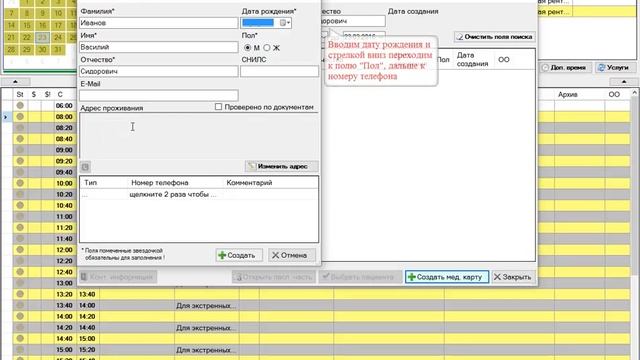
Task: Click the Отмена button
Action: point(292,255)
